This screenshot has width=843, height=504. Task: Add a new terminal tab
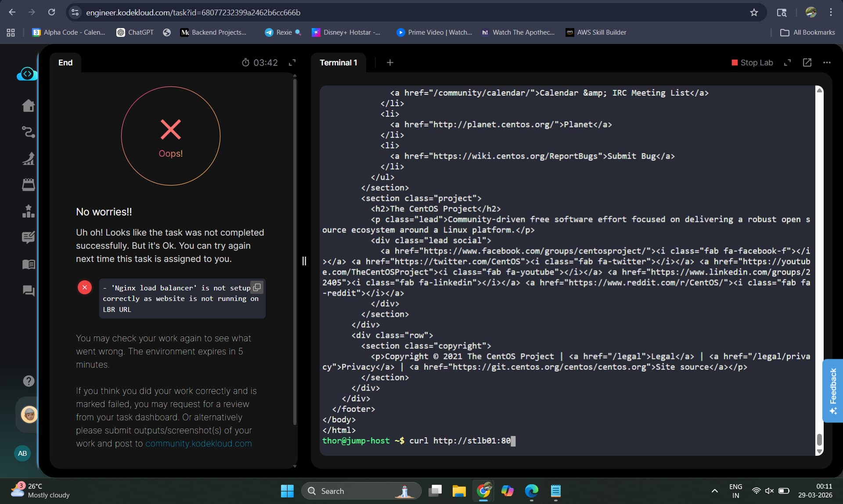point(390,63)
